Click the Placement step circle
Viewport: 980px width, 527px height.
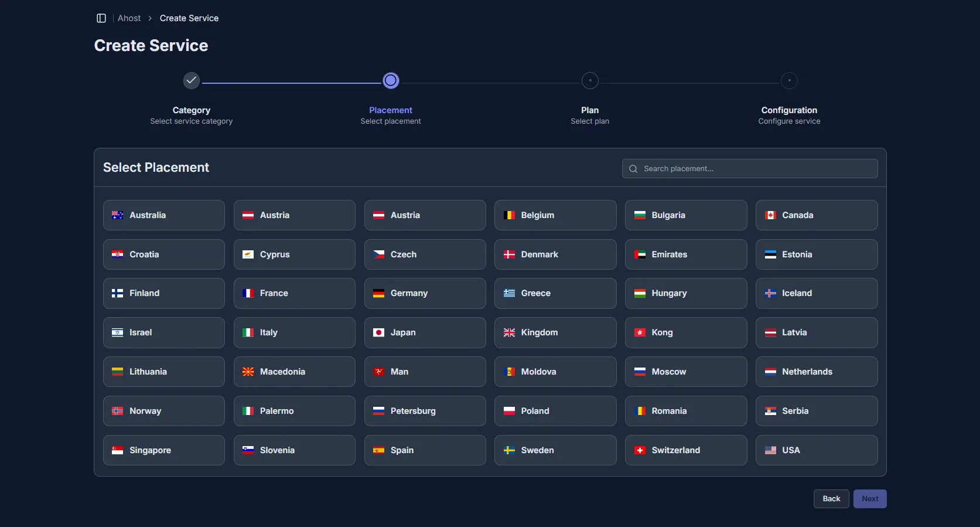(391, 80)
